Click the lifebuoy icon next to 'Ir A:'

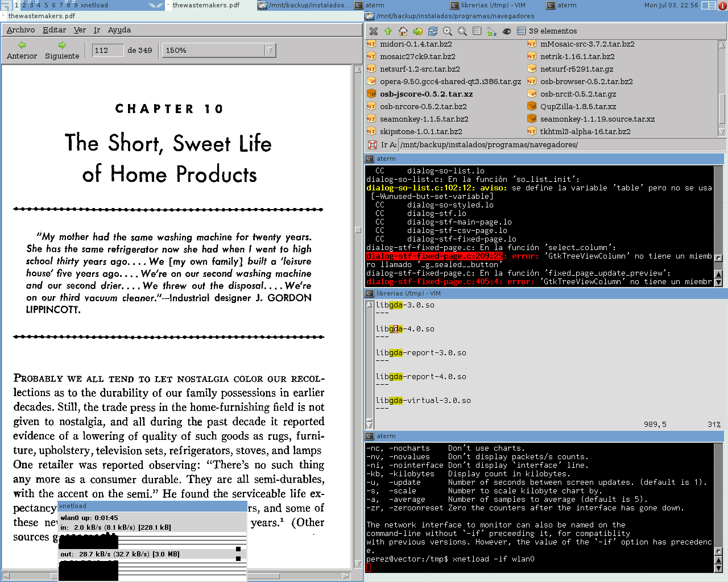(x=373, y=145)
